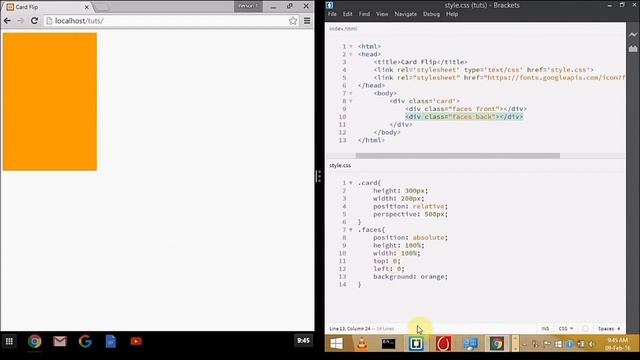This screenshot has height=360, width=640.
Task: Open Chrome's hamburger menu
Action: click(x=307, y=21)
